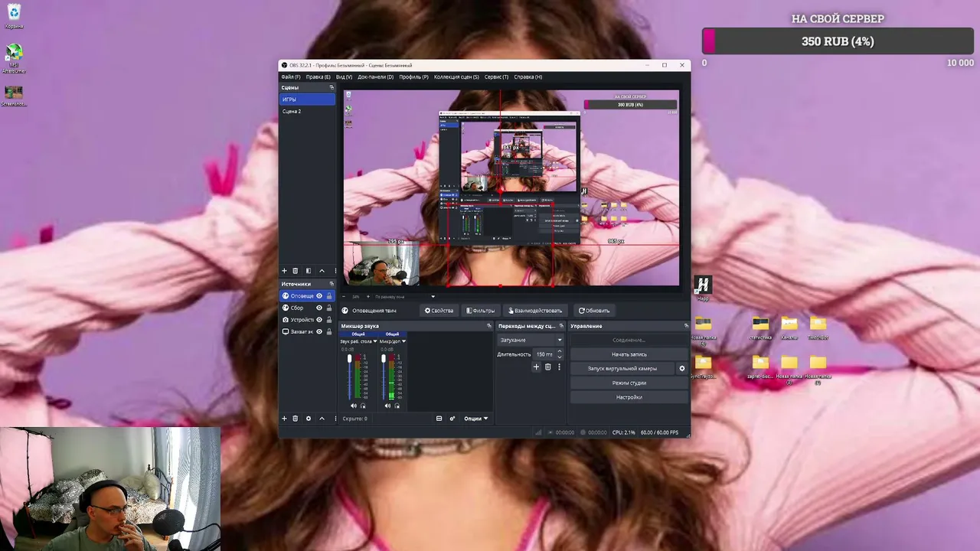The height and width of the screenshot is (551, 980).
Task: Mute the Mic/Aux speaker icon
Action: tap(387, 406)
